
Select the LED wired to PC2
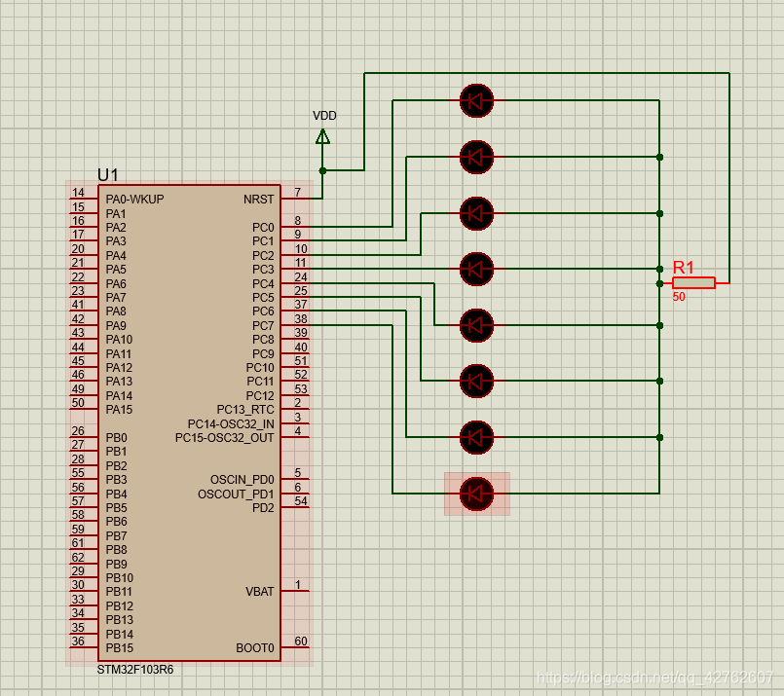coord(476,214)
